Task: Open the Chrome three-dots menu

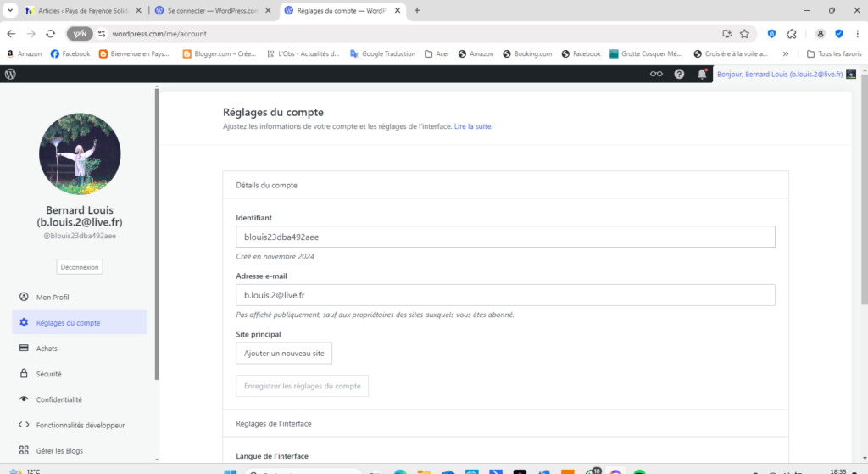Action: tap(857, 34)
